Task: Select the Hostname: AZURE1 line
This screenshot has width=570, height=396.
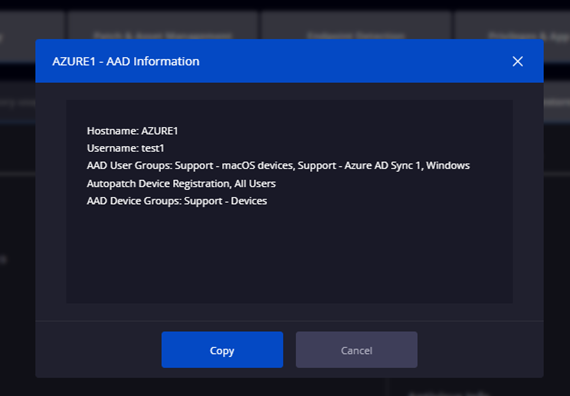Action: 132,131
